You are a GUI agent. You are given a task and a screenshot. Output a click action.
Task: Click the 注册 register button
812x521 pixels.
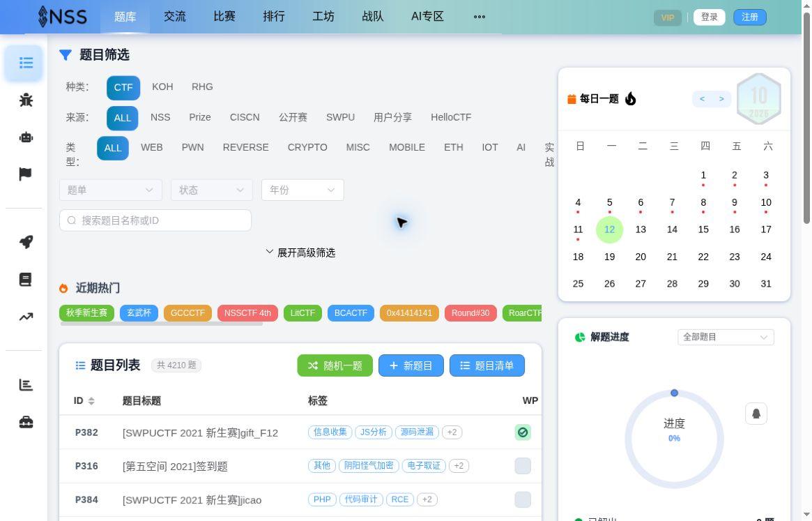click(x=750, y=17)
